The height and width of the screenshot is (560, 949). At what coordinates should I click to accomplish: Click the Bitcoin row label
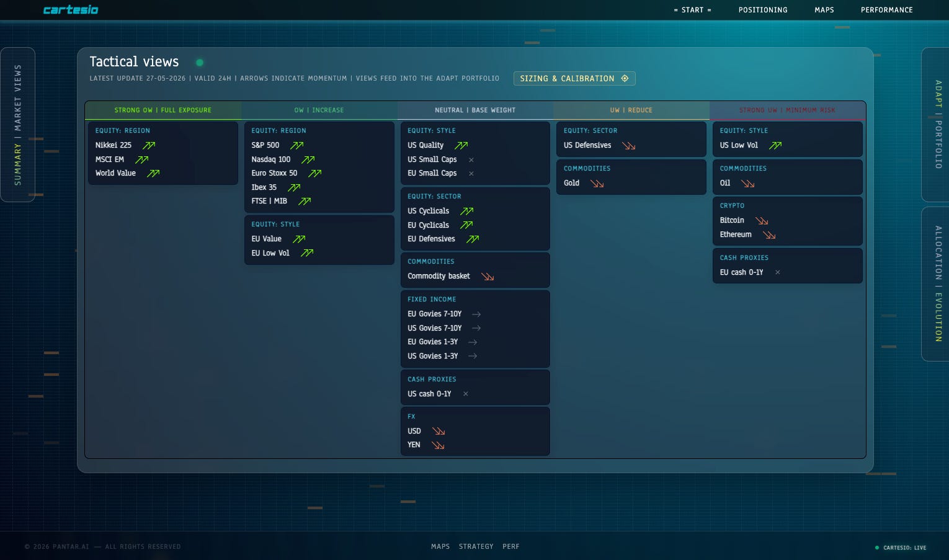[732, 220]
